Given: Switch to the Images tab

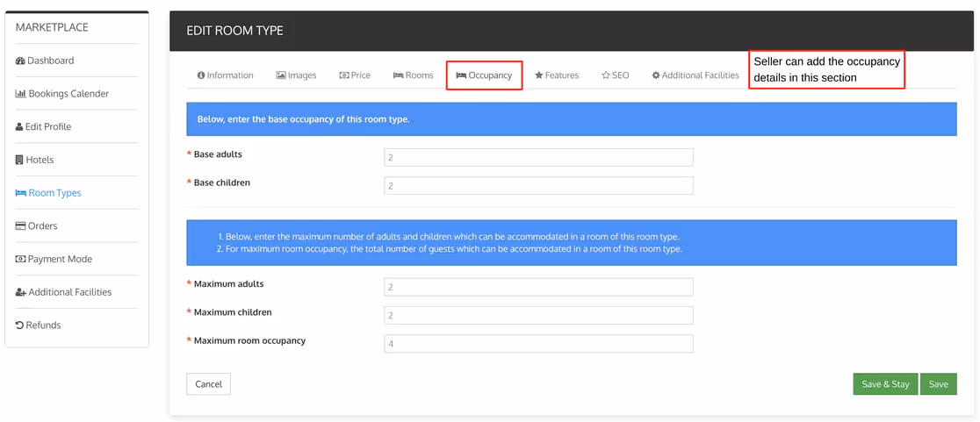Looking at the screenshot, I should (x=296, y=75).
